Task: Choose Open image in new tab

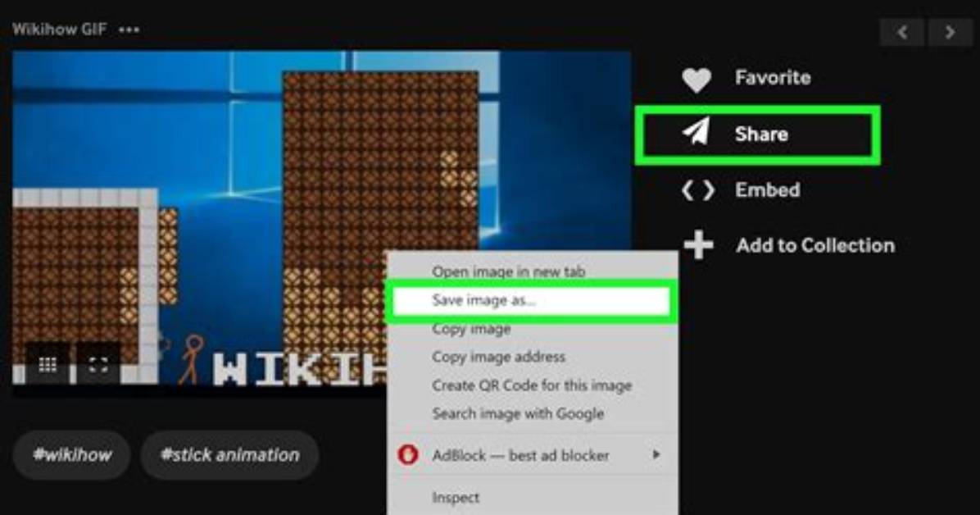Action: 532,271
